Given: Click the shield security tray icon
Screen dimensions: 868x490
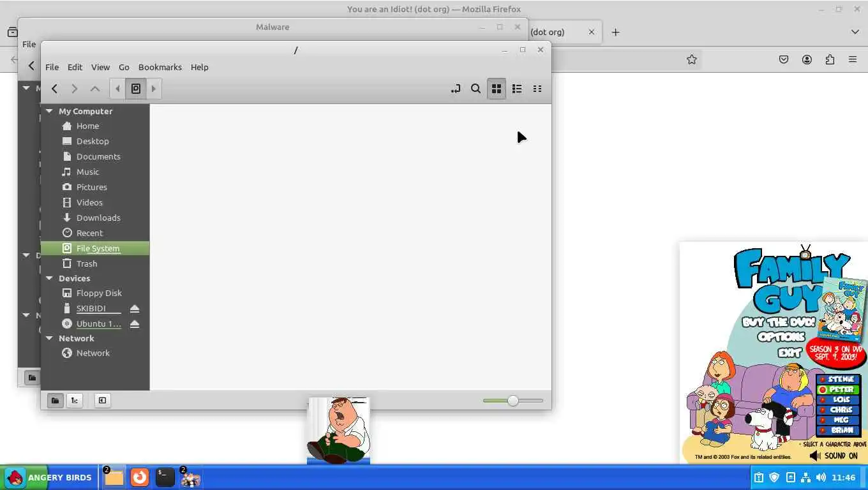Looking at the screenshot, I should click(x=774, y=477).
